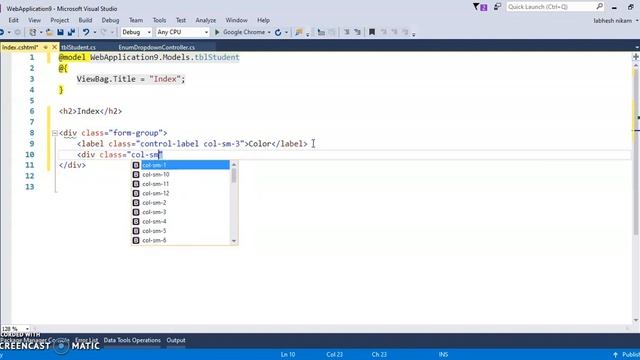Screen dimensions: 640x360
Task: Click the Find in Files toolbar icon
Action: pos(299,32)
